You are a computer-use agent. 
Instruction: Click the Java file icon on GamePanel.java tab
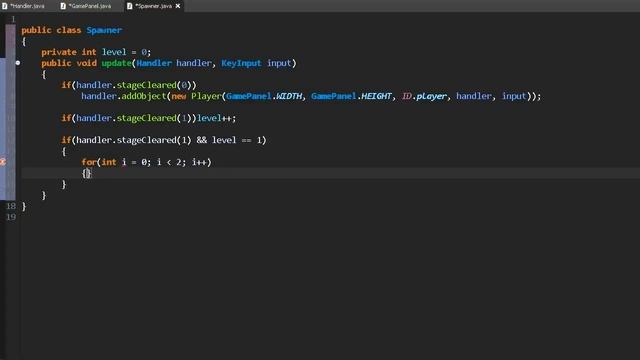point(63,6)
